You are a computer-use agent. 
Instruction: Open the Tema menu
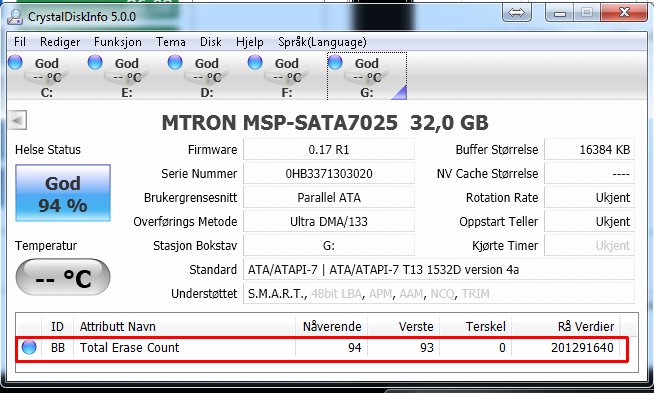tap(171, 42)
